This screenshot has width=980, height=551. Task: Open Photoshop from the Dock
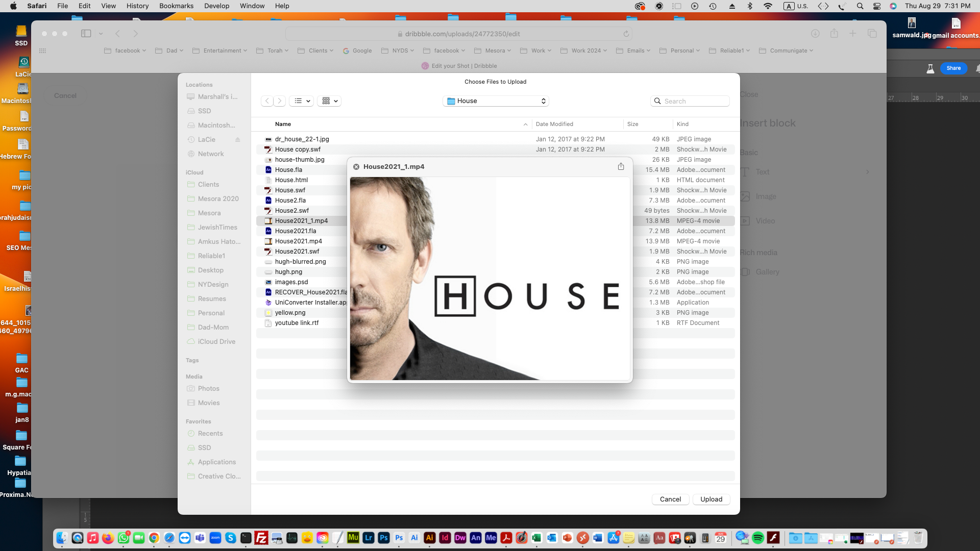(x=384, y=538)
